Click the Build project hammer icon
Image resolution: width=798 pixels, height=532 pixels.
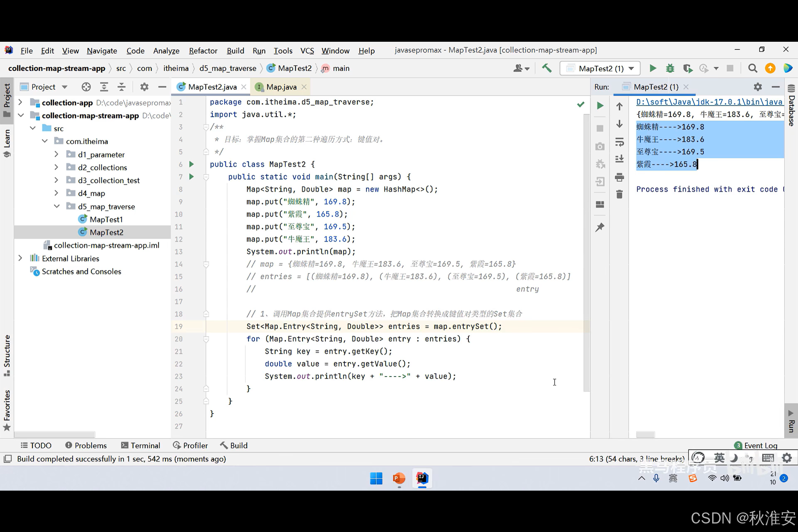546,68
